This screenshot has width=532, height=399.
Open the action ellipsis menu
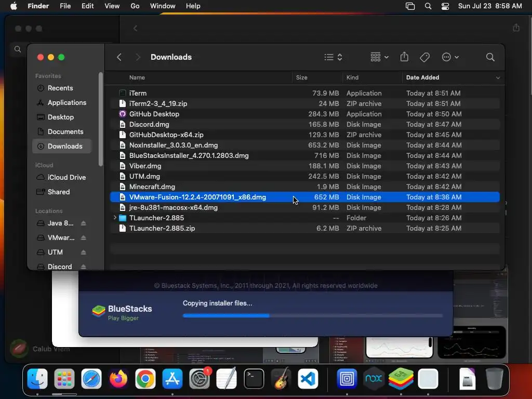[450, 57]
